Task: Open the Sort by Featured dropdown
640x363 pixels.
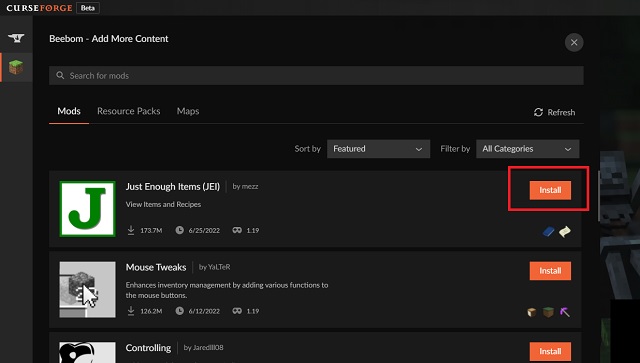Action: pos(378,149)
